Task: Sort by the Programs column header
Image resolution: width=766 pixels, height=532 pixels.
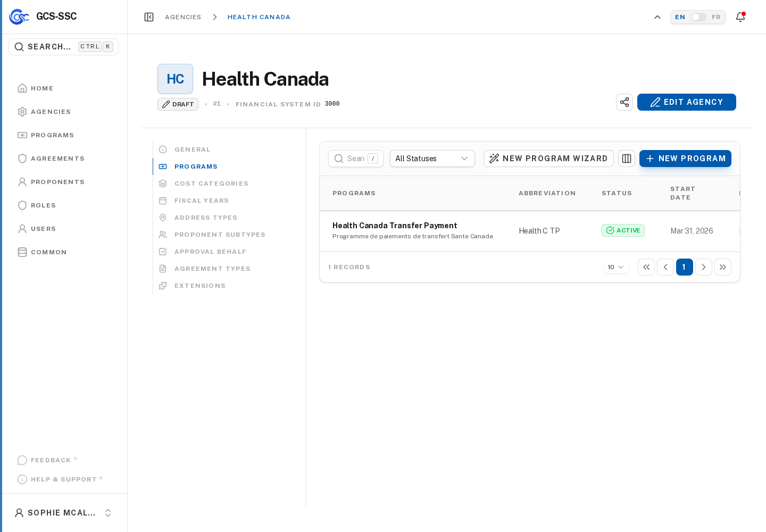Action: tap(354, 193)
